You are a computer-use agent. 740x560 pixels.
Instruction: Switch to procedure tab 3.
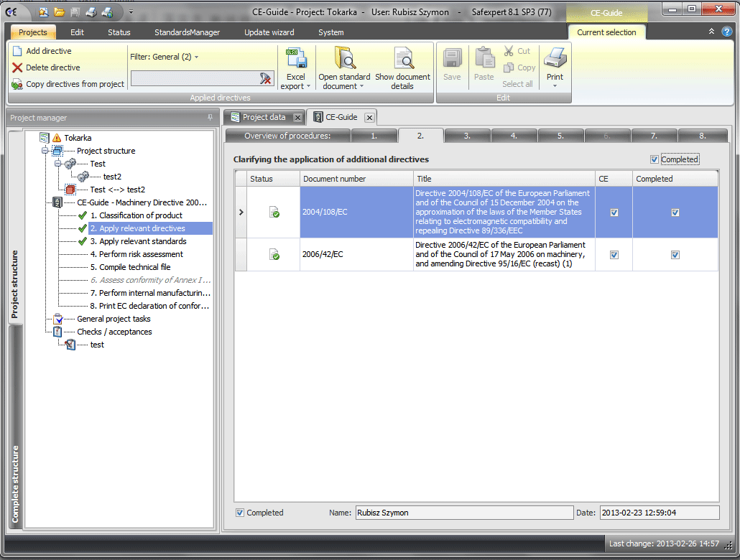pyautogui.click(x=467, y=136)
